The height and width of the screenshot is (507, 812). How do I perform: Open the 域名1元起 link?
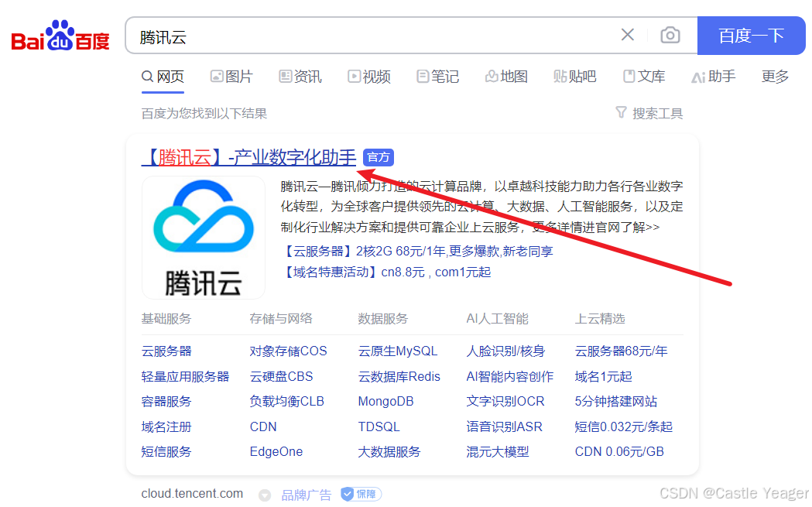click(x=604, y=376)
